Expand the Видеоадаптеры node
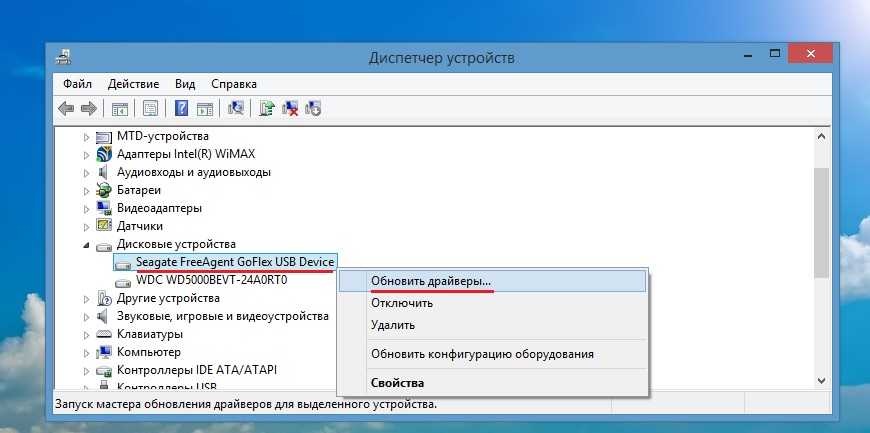This screenshot has height=433, width=870. click(x=86, y=209)
